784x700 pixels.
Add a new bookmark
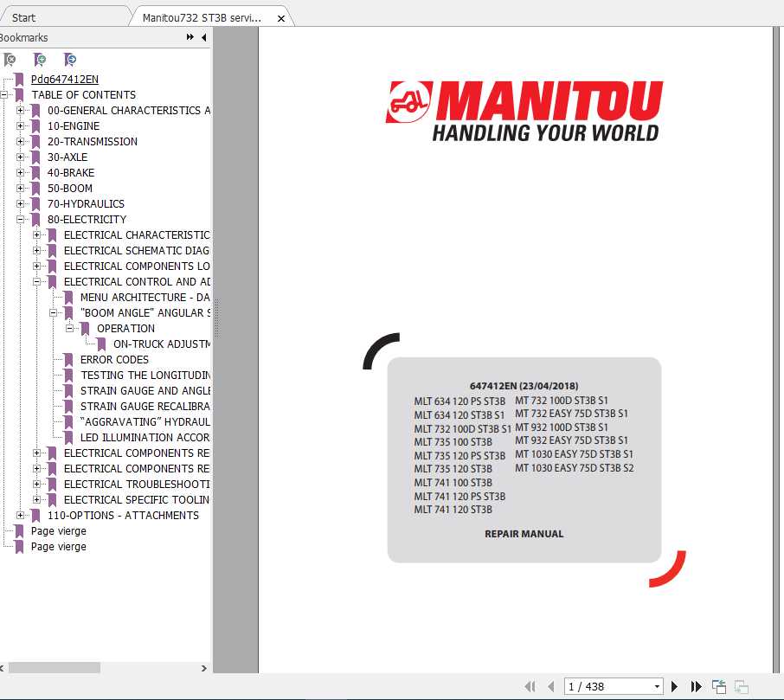(x=40, y=60)
